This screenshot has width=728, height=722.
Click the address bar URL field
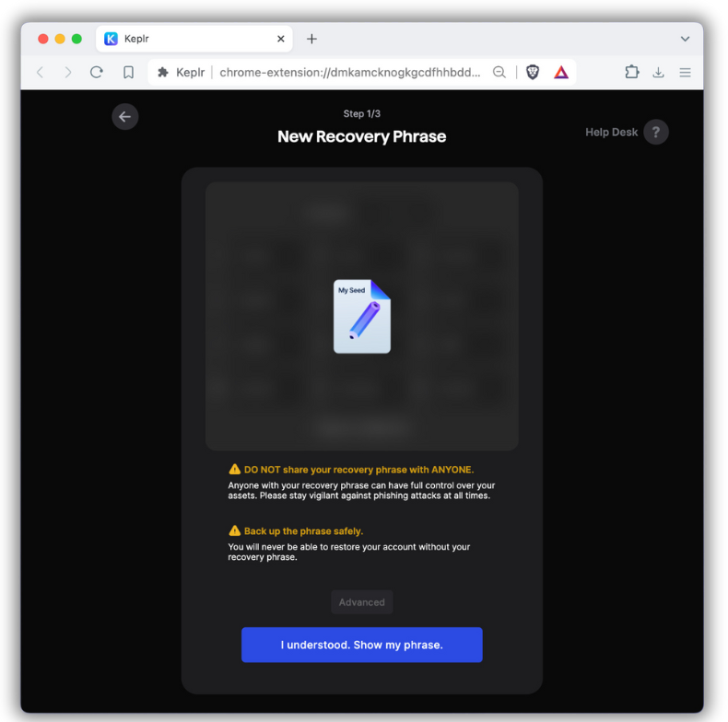pos(350,72)
